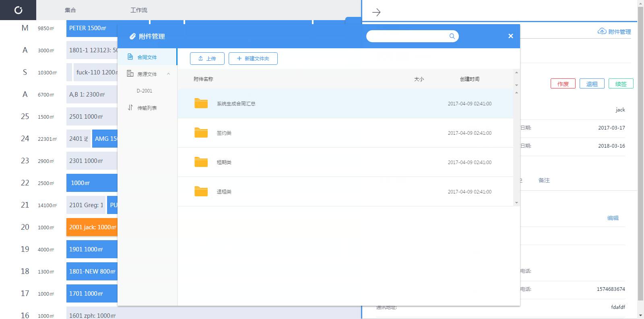Screen dimensions: 644x319
Task: Click floor 20 row label
Action: click(25, 227)
